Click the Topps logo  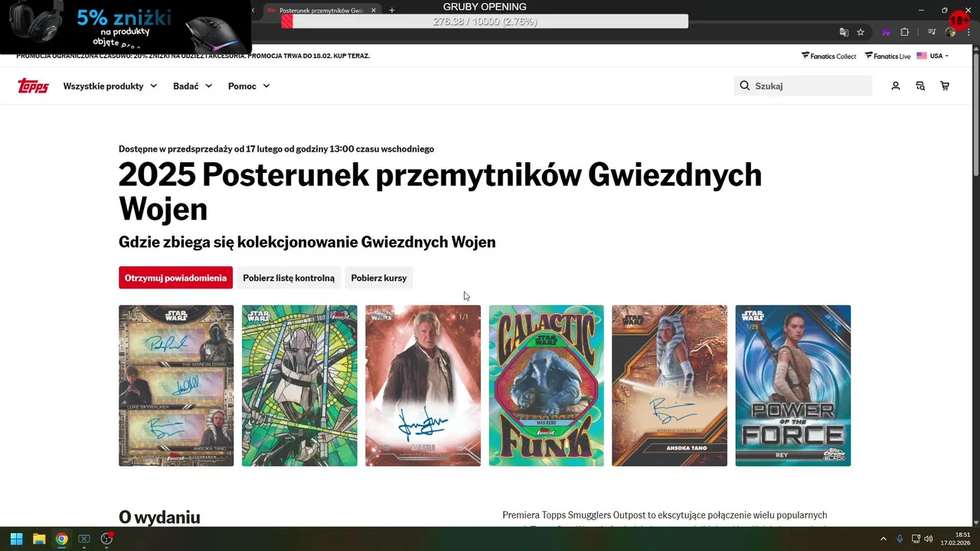click(33, 86)
